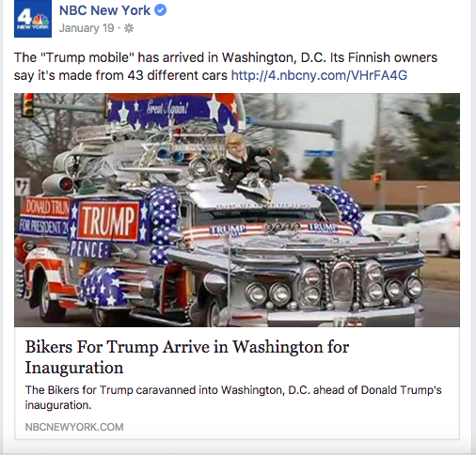The image size is (476, 457).
Task: Click the Donald Trump For President sign
Action: click(x=44, y=216)
